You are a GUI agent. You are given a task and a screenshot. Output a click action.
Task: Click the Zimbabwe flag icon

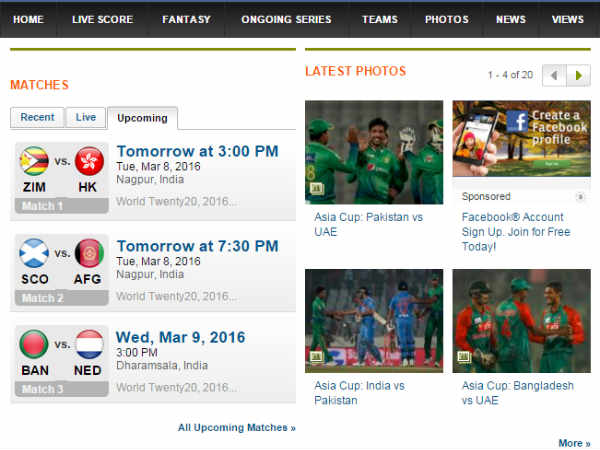(34, 161)
